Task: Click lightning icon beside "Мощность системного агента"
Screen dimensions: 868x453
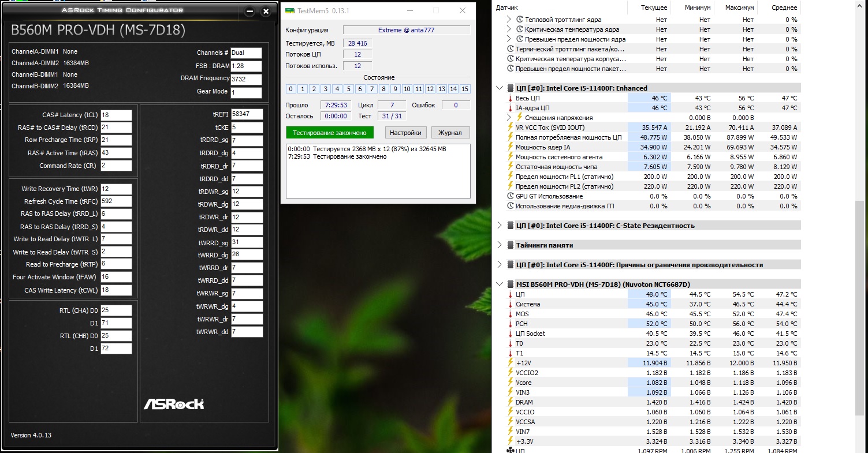Action: coord(510,157)
